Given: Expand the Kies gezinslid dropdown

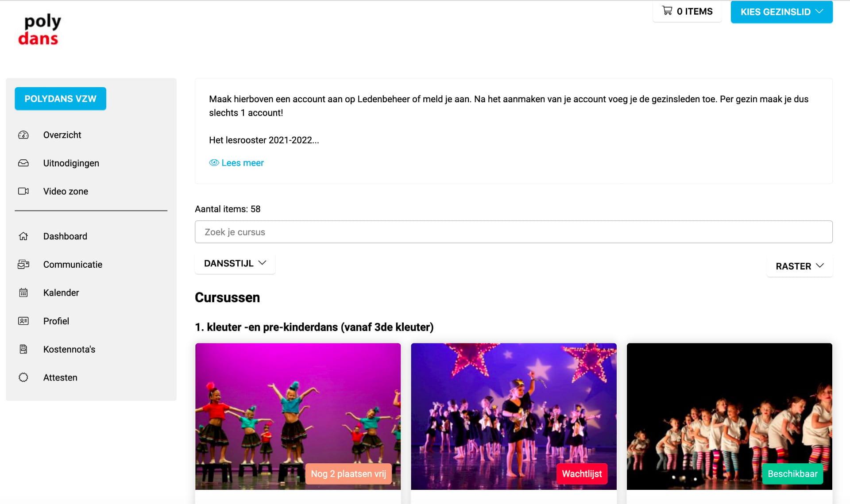Looking at the screenshot, I should point(781,12).
